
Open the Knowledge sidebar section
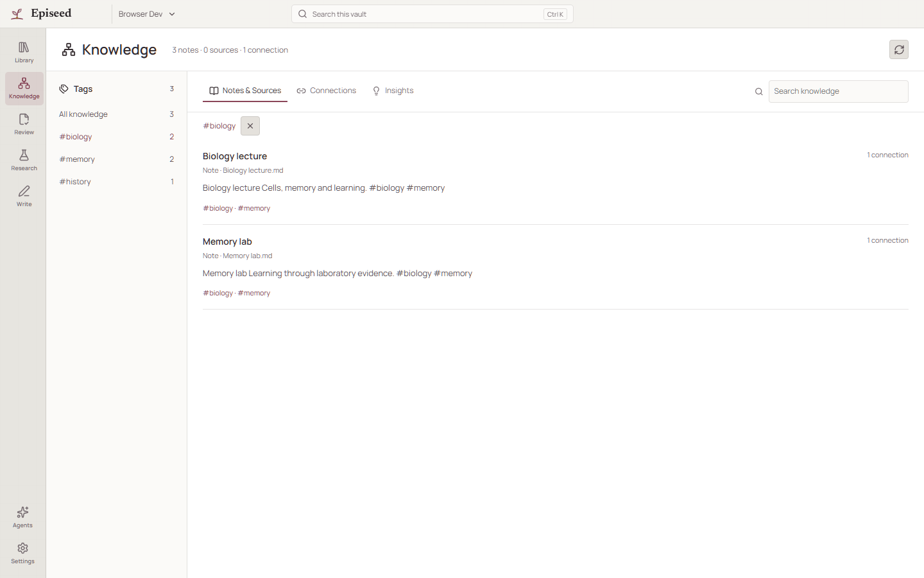point(24,88)
